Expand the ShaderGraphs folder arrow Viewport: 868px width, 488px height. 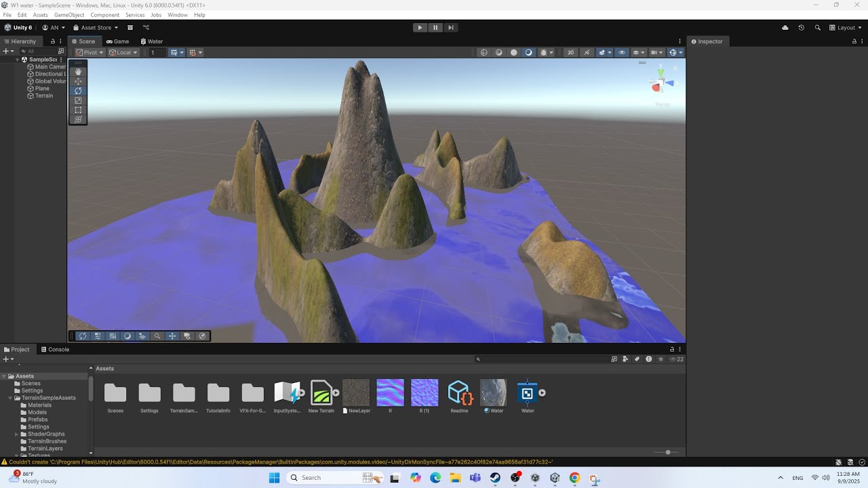(x=17, y=434)
